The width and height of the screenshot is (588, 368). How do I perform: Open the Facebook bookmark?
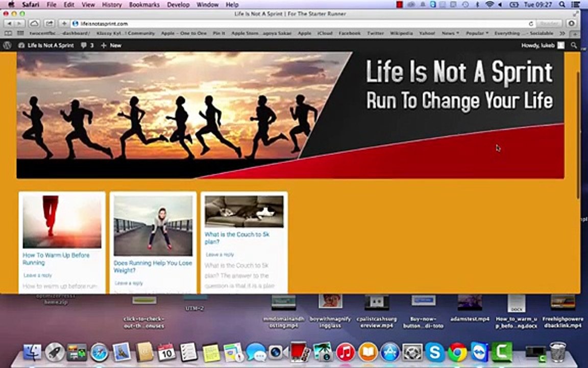[350, 33]
